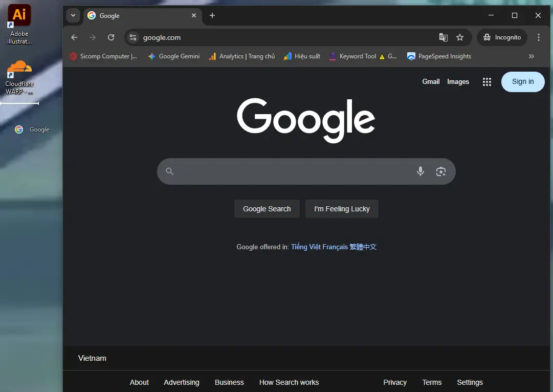Click the translate page icon in address bar
Screen dimensions: 553x392
[444, 37]
